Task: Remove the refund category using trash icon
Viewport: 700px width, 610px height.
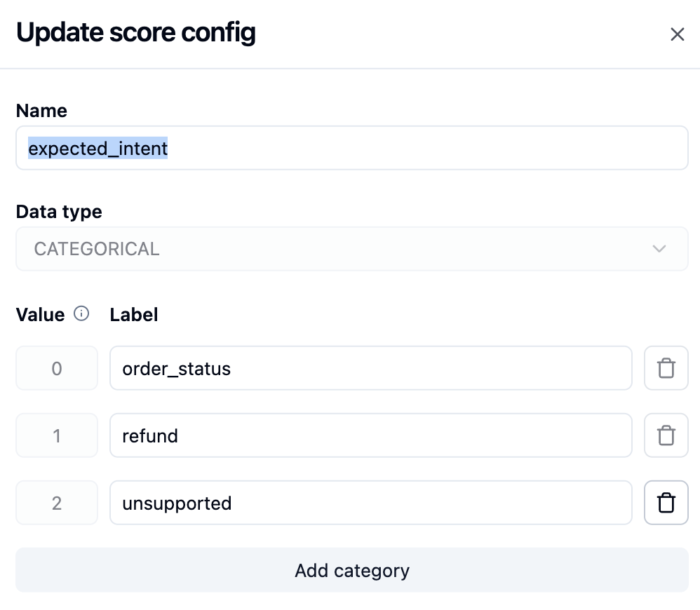Action: [x=666, y=435]
